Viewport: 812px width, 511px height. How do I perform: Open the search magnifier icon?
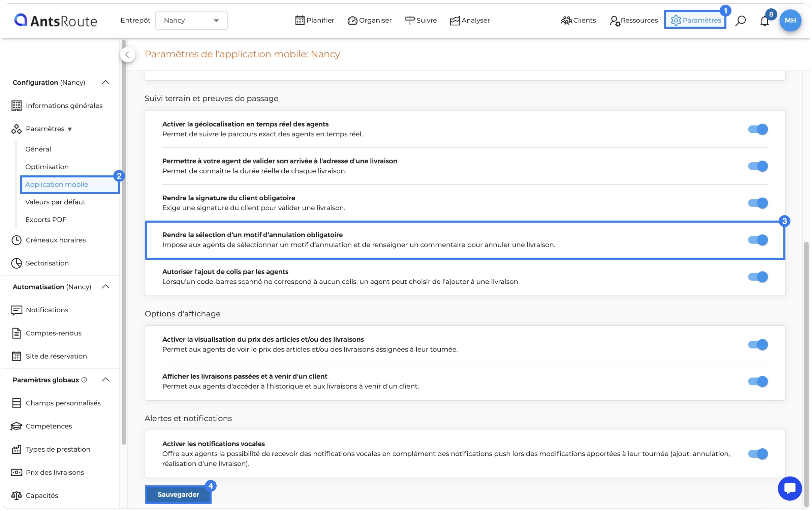coord(741,21)
